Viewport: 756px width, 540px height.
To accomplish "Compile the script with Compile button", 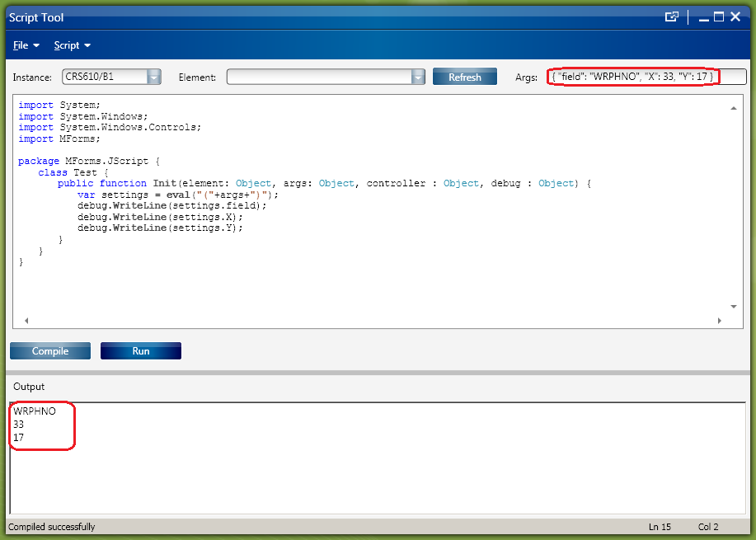I will coord(50,351).
